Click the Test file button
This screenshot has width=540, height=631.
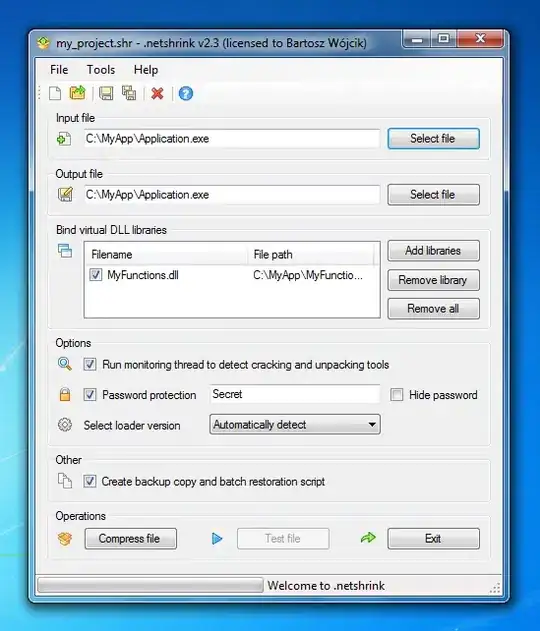(283, 538)
